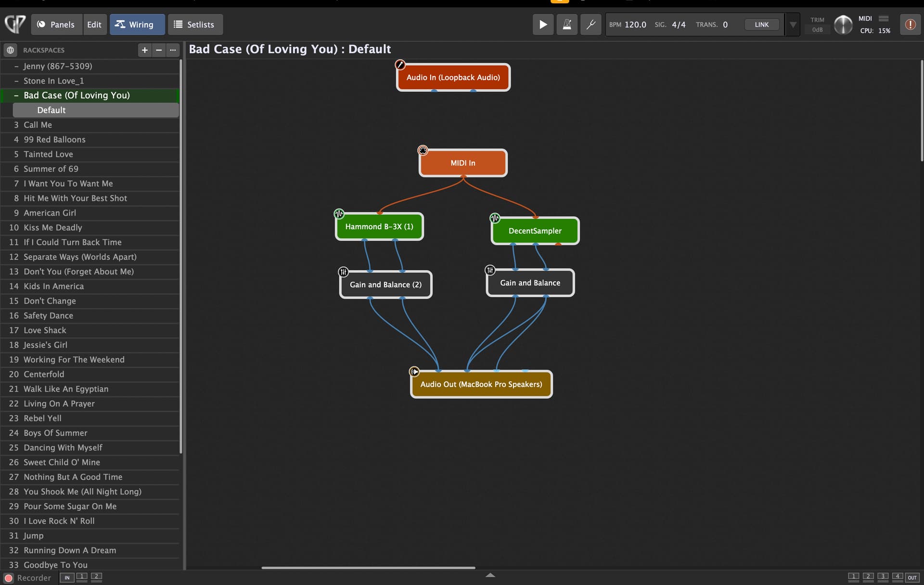The height and width of the screenshot is (585, 924).
Task: Toggle the Ableton LINK button
Action: [761, 25]
